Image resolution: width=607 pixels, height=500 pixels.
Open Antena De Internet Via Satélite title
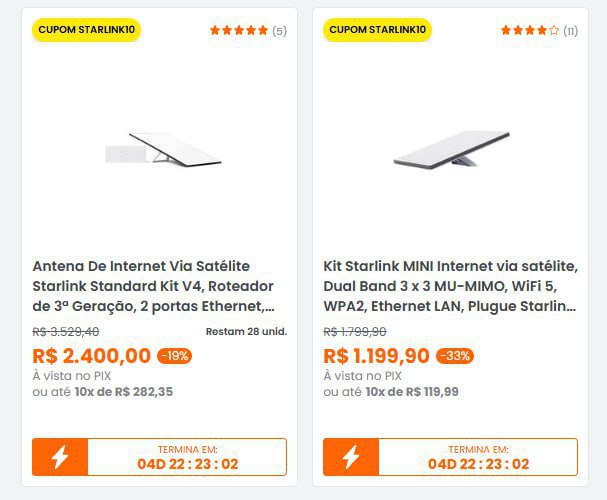pyautogui.click(x=154, y=286)
